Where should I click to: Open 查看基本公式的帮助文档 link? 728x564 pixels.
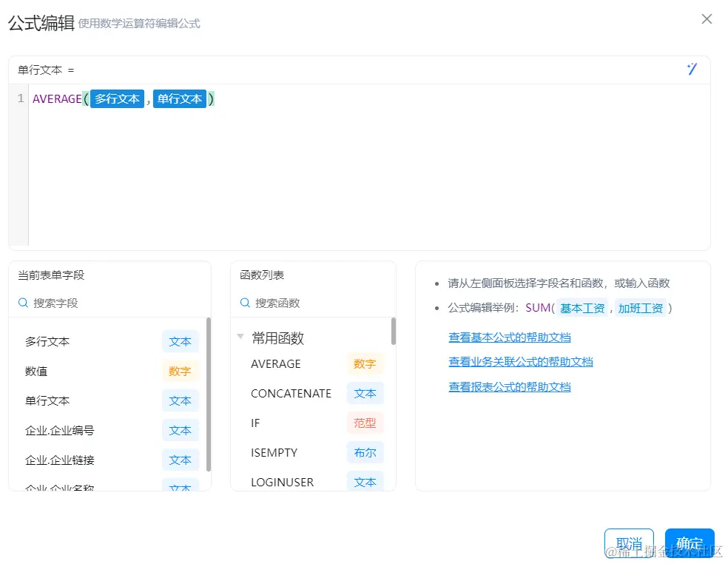click(510, 338)
